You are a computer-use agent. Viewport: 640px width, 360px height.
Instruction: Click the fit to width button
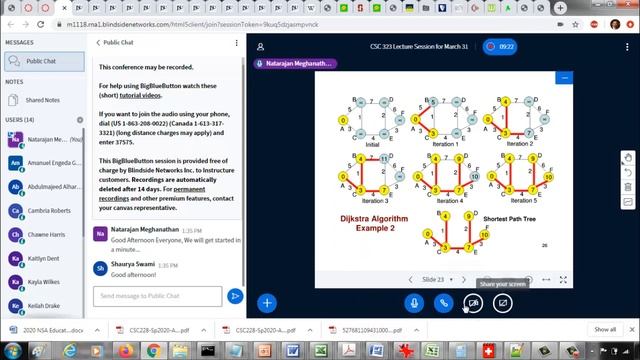click(546, 280)
